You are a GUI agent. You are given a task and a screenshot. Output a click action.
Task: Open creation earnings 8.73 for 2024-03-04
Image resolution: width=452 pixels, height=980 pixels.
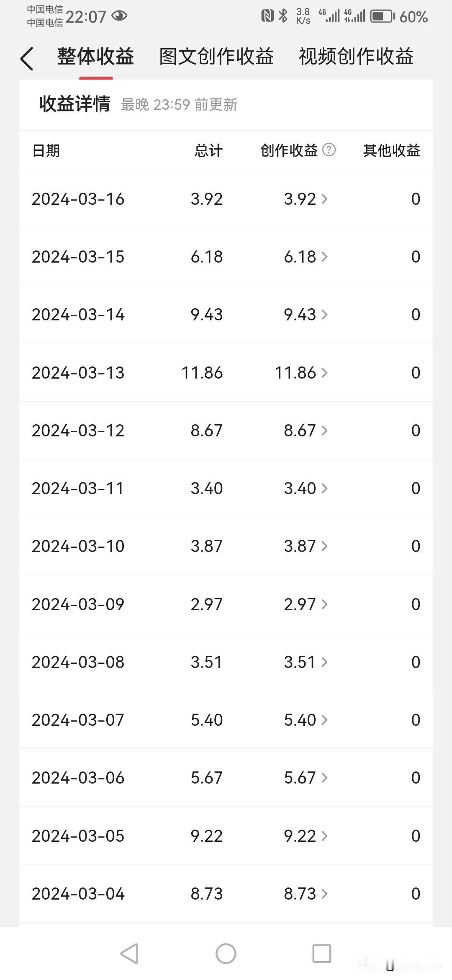coord(306,893)
